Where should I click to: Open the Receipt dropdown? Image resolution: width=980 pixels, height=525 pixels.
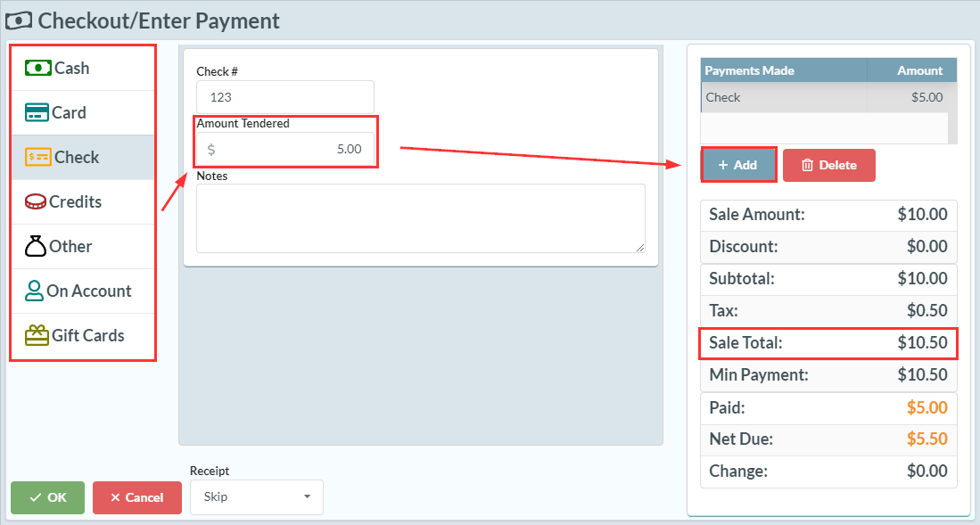256,496
